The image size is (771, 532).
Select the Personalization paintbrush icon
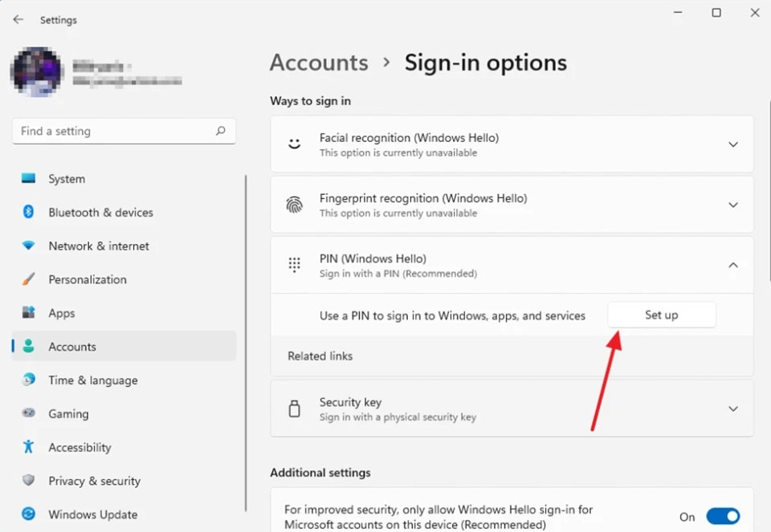(29, 280)
